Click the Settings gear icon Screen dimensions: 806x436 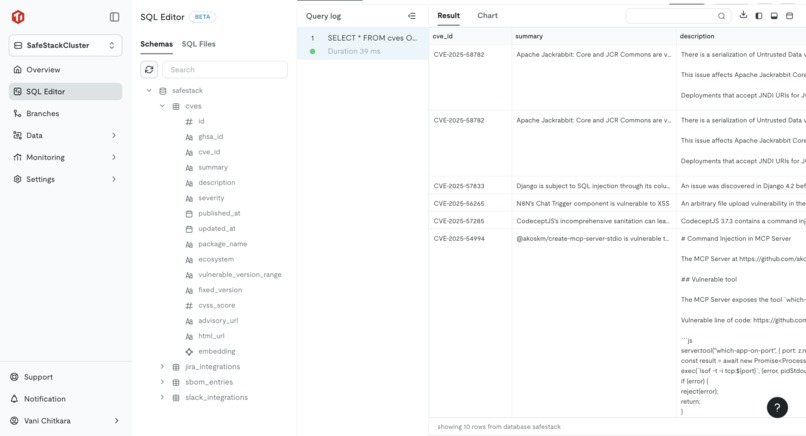tap(17, 179)
